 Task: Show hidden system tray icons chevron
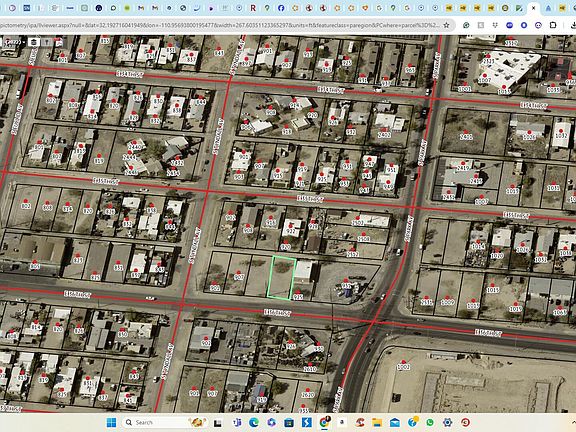click(573, 422)
